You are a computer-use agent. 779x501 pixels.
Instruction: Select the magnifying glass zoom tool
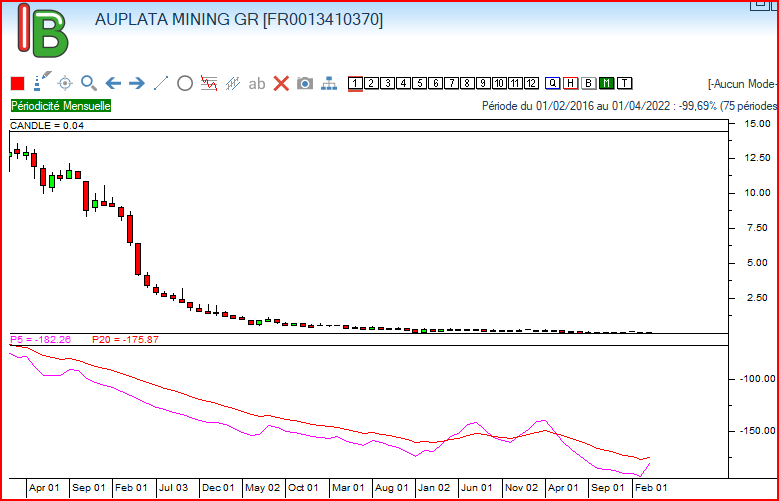89,83
